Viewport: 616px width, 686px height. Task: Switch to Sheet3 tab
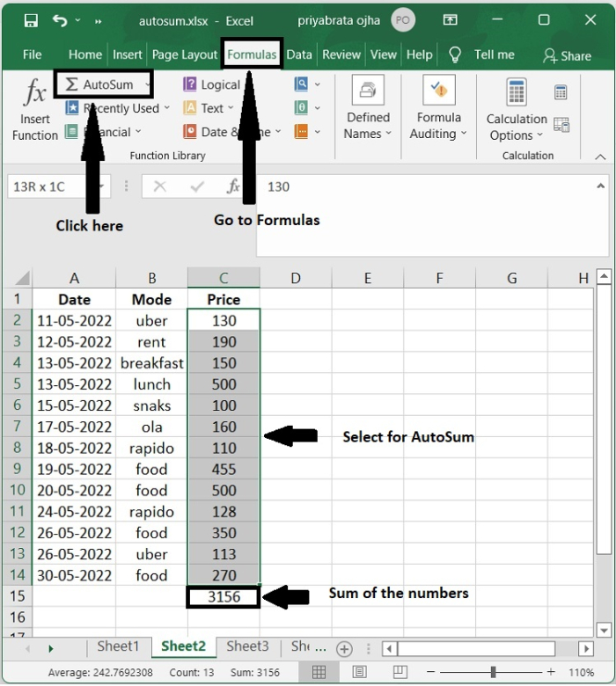(x=247, y=646)
